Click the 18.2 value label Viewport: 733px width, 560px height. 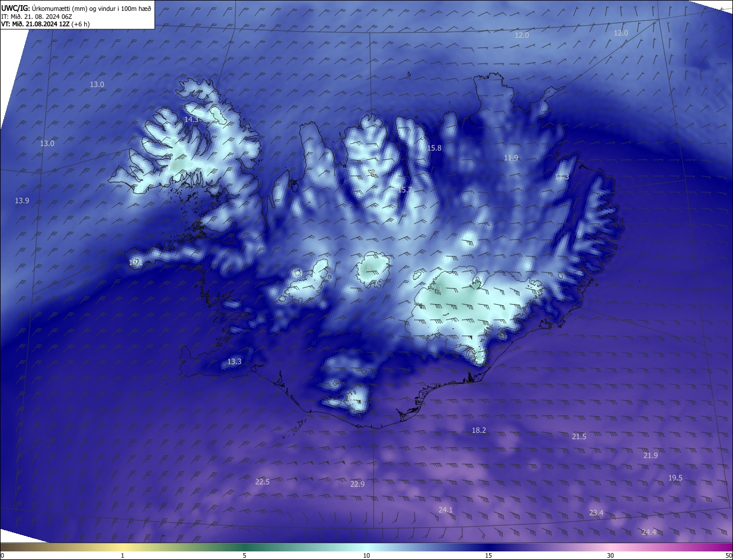click(479, 430)
